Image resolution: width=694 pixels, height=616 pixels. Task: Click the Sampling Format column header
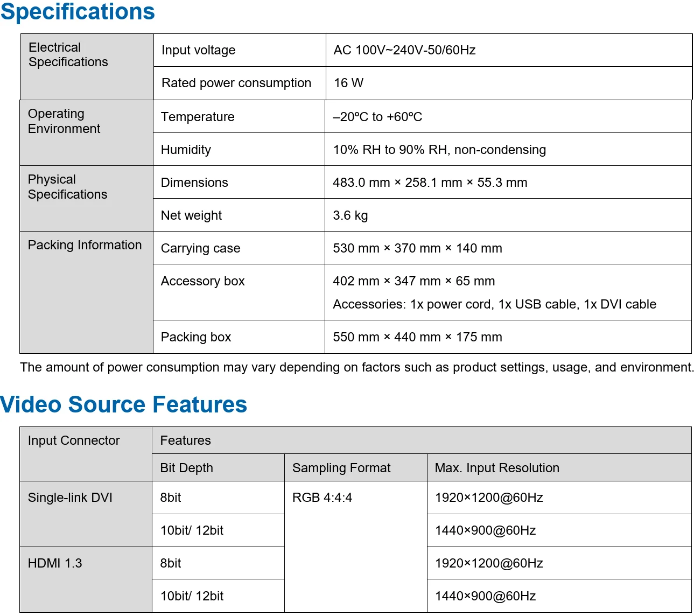pos(341,468)
